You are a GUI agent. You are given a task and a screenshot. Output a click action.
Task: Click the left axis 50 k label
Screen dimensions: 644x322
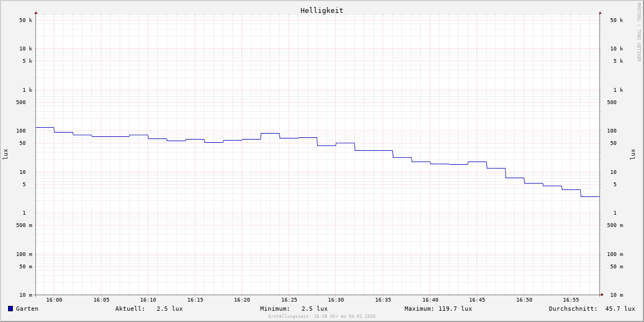(x=26, y=20)
